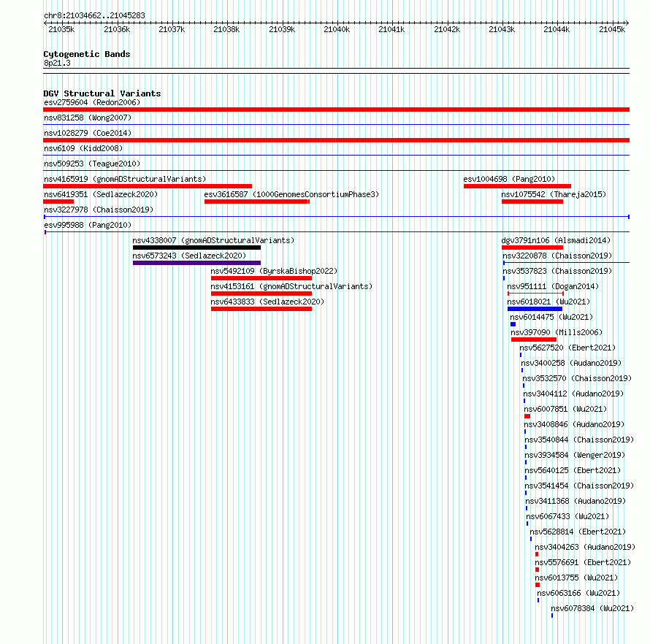
Task: Select nsv3404112 (Audano2019) label
Action: (573, 394)
